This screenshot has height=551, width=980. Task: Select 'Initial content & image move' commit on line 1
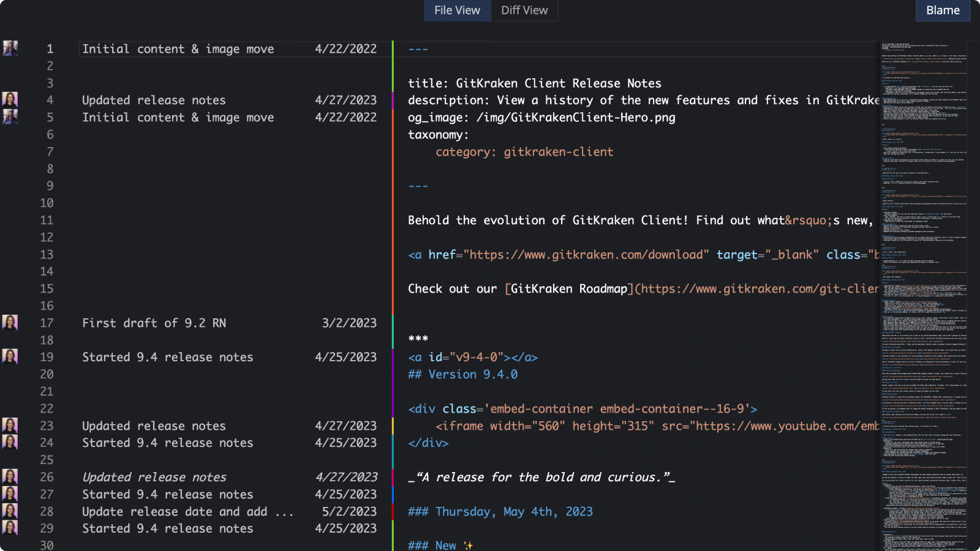[178, 49]
